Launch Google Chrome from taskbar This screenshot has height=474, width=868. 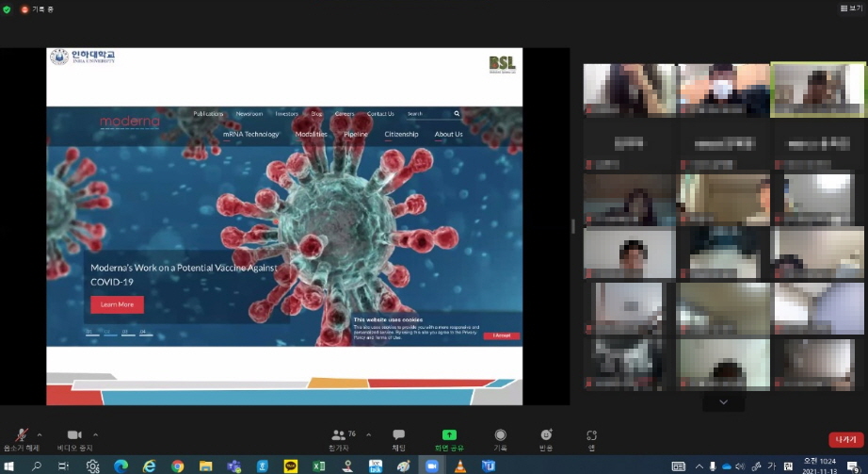click(177, 466)
